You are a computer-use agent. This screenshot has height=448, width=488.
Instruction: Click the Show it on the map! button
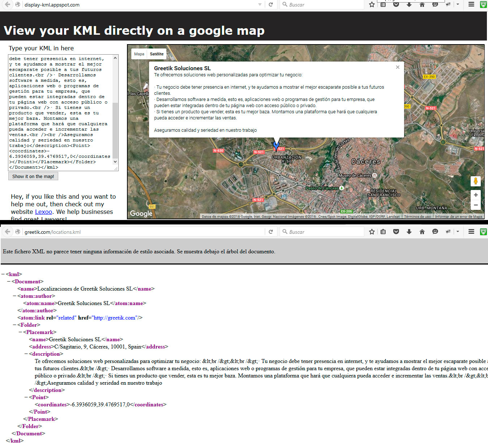33,176
